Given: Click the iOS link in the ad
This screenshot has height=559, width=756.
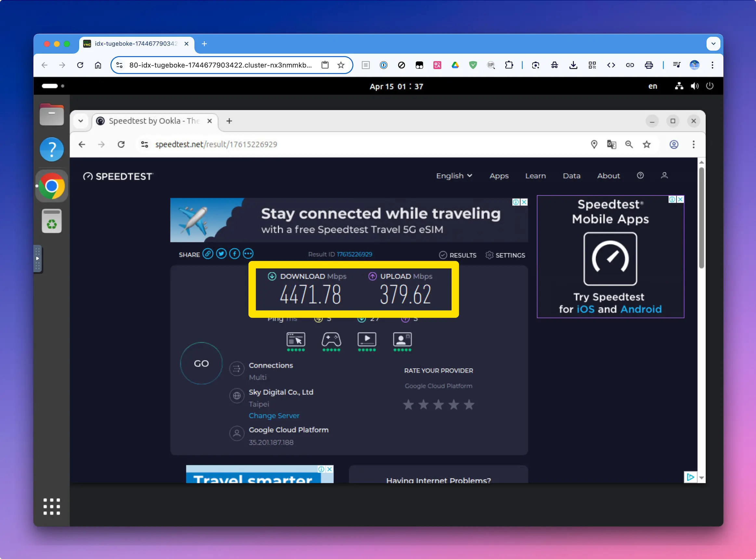Looking at the screenshot, I should tap(585, 309).
